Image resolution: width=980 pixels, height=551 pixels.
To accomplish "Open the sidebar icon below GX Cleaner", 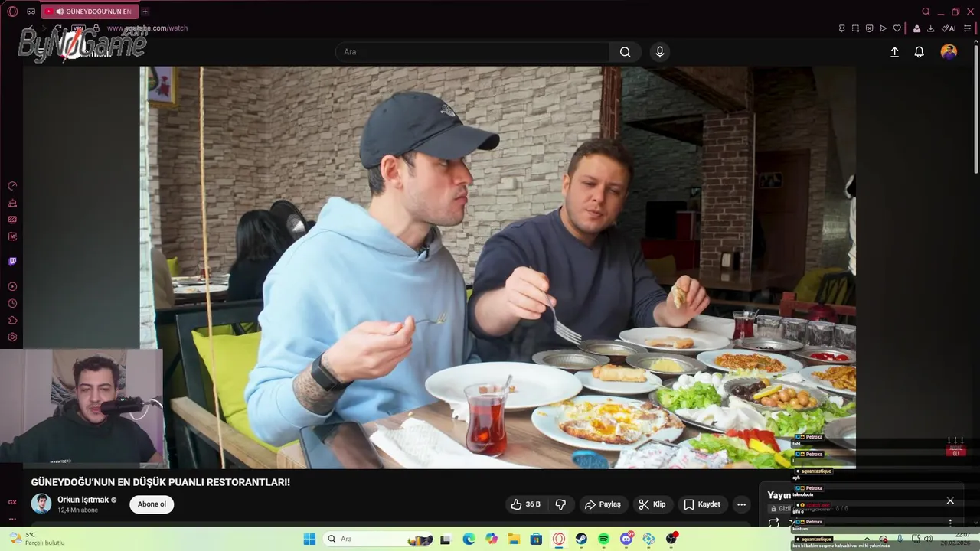I will [12, 220].
